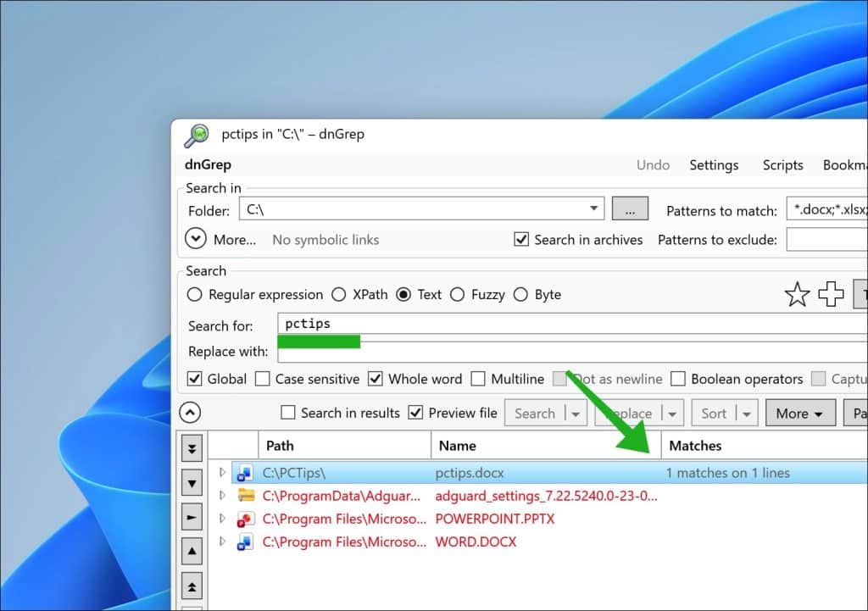This screenshot has height=611, width=868.
Task: Open the More dropdown button
Action: click(800, 414)
